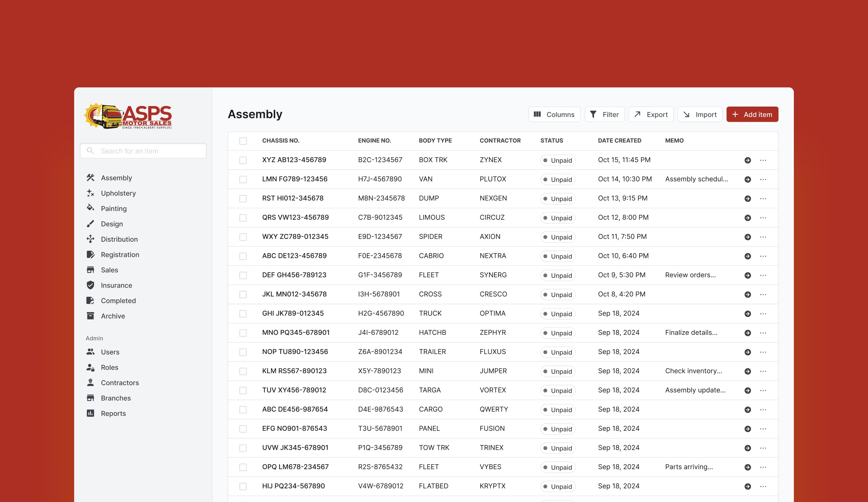Open Branches in the Admin menu
The image size is (868, 502).
(x=116, y=398)
